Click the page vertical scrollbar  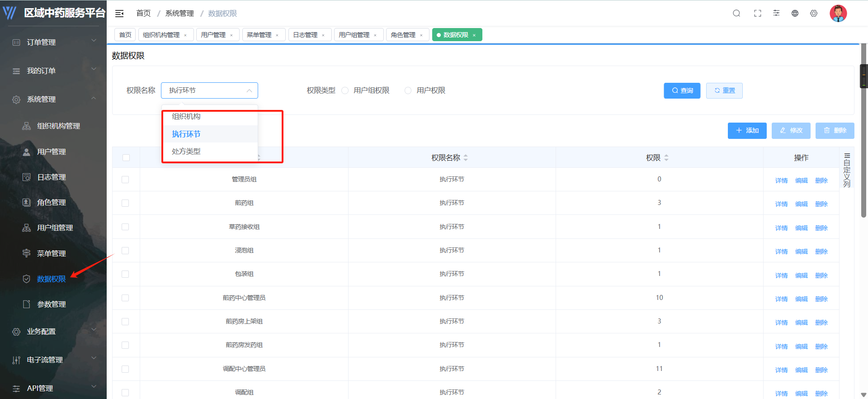pos(863,131)
